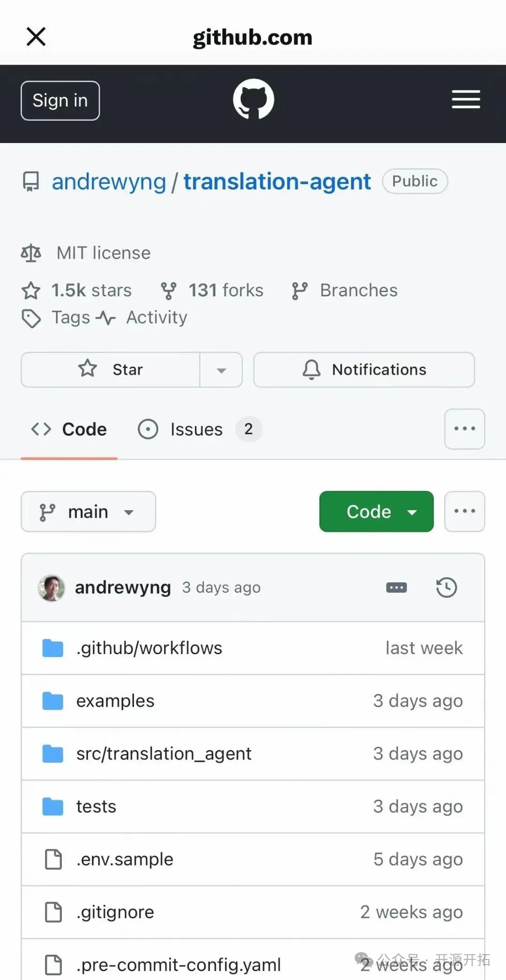The height and width of the screenshot is (980, 506).
Task: Open the src/translation_agent folder
Action: click(164, 754)
